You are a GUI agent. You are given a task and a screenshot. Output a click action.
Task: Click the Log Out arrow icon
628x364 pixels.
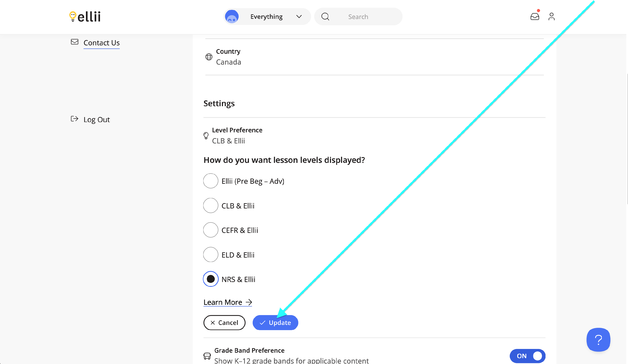pos(75,119)
